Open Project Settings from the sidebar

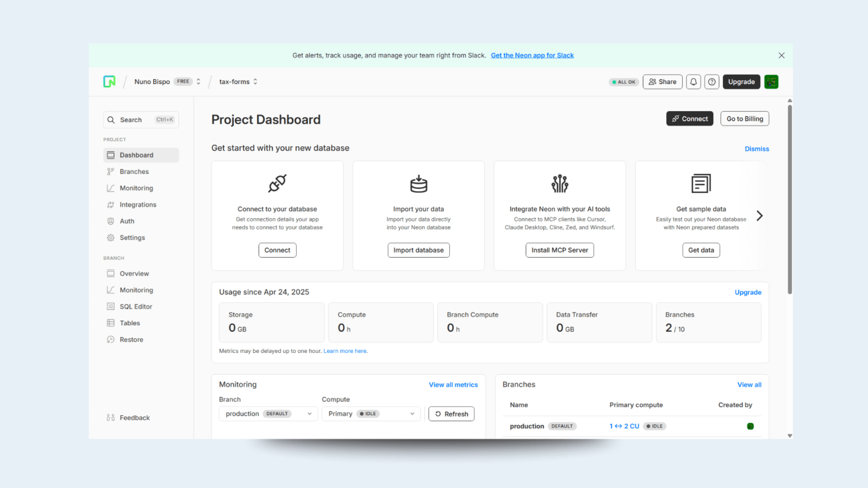pos(133,237)
